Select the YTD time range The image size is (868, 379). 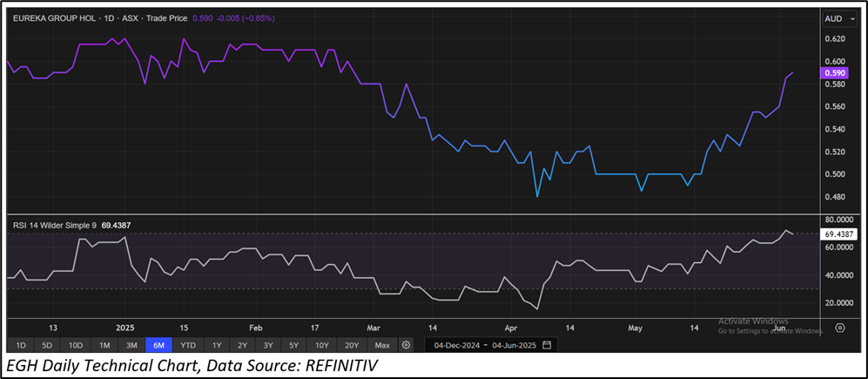point(188,345)
